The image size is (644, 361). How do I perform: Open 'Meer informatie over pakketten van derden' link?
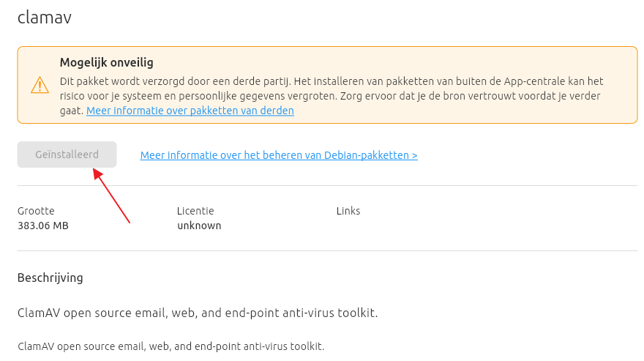pos(190,111)
